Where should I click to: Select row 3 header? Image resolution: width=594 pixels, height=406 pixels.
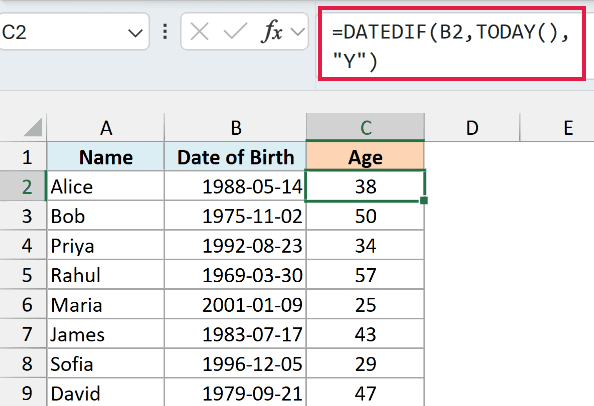(x=23, y=215)
